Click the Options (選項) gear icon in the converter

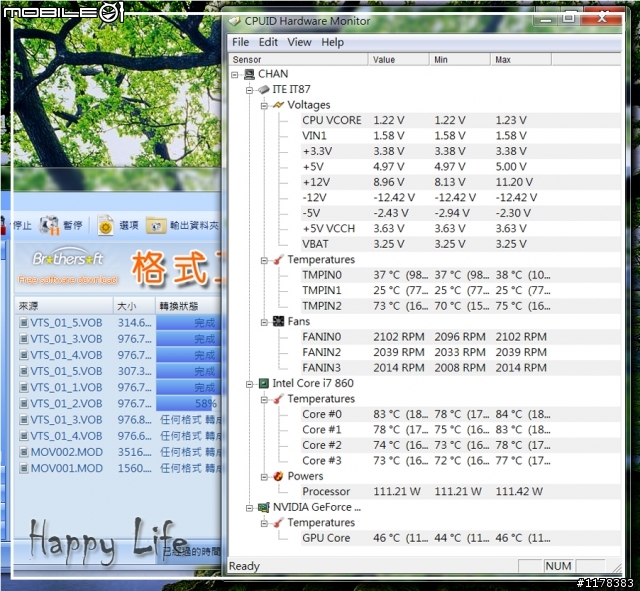point(105,225)
